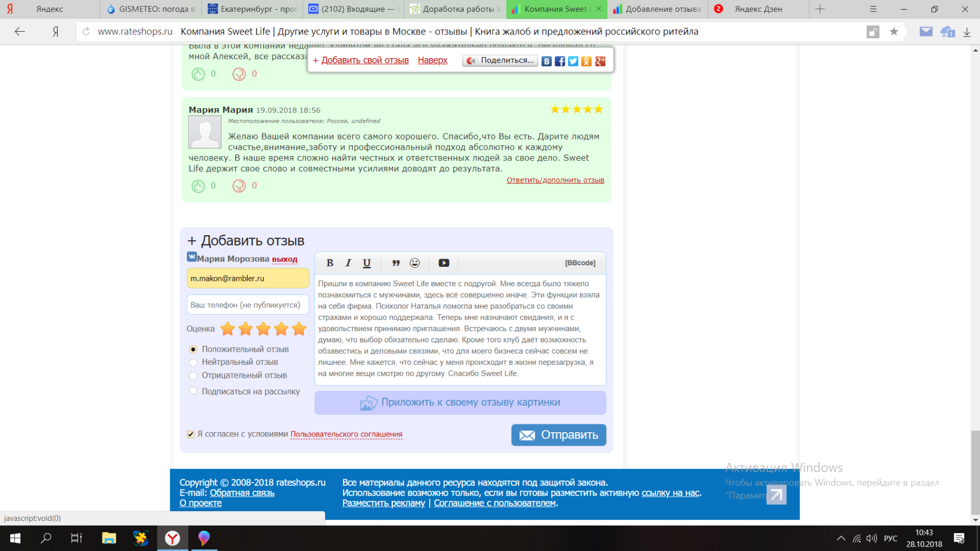Select Положительный отзыв radio option
This screenshot has height=551, width=980.
(193, 349)
